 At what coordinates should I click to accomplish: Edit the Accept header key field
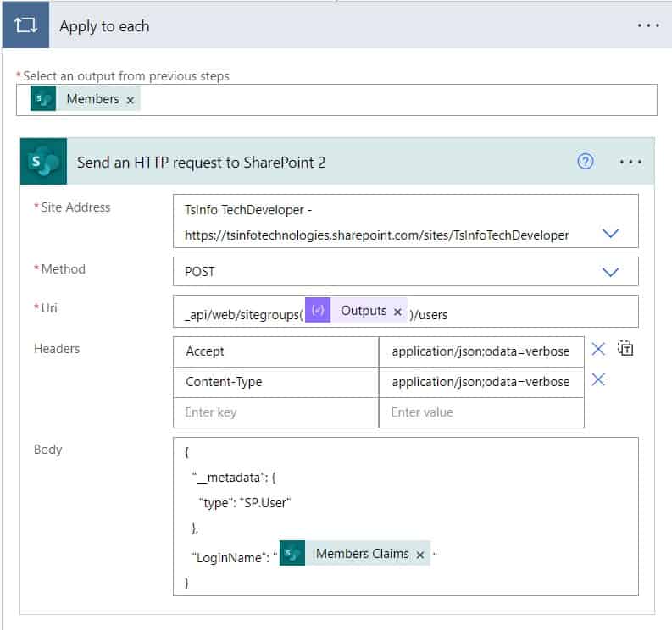point(276,351)
